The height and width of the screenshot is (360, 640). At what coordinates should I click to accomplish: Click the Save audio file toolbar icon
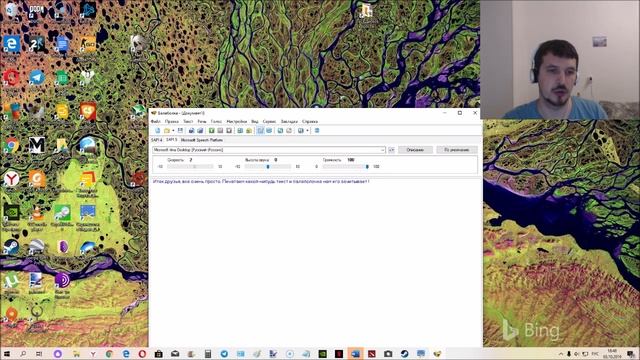[x=191, y=131]
